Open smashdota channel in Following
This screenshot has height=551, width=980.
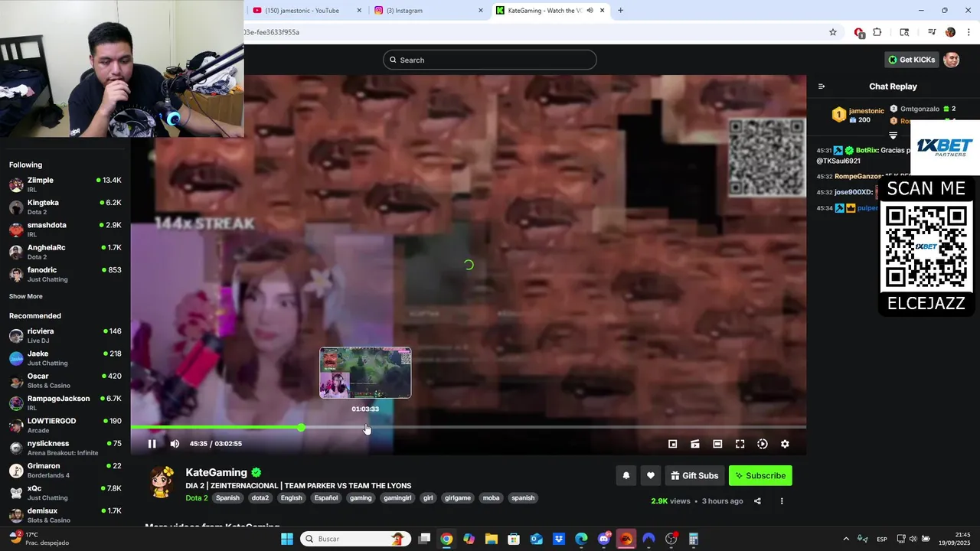(x=65, y=230)
